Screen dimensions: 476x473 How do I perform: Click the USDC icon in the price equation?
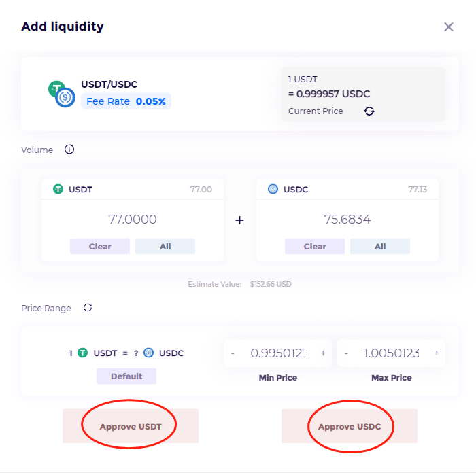(x=149, y=353)
